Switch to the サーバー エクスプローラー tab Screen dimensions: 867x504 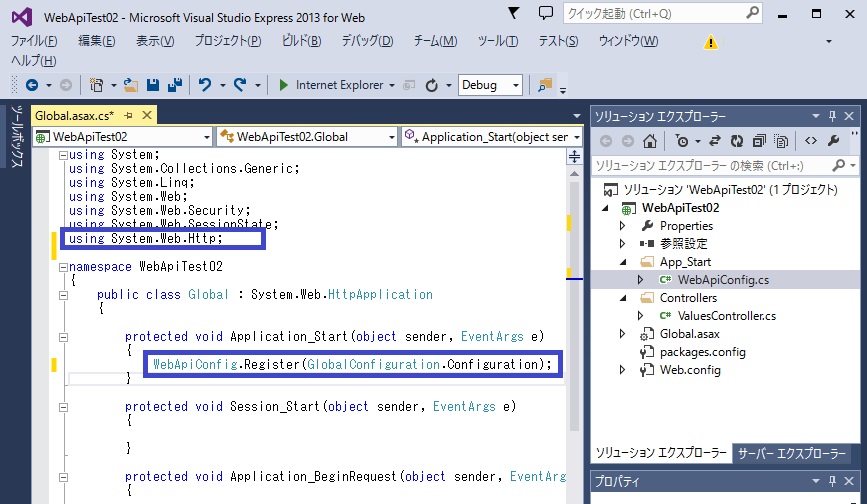(x=792, y=454)
